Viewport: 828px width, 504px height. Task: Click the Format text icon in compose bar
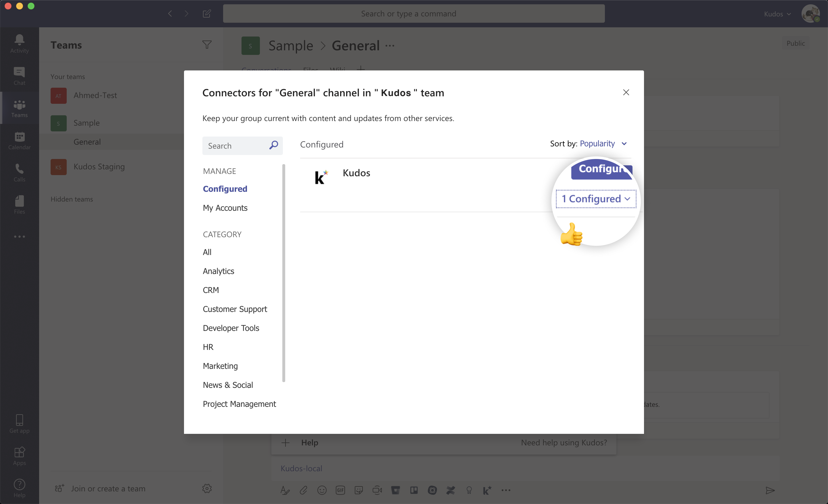(x=285, y=490)
